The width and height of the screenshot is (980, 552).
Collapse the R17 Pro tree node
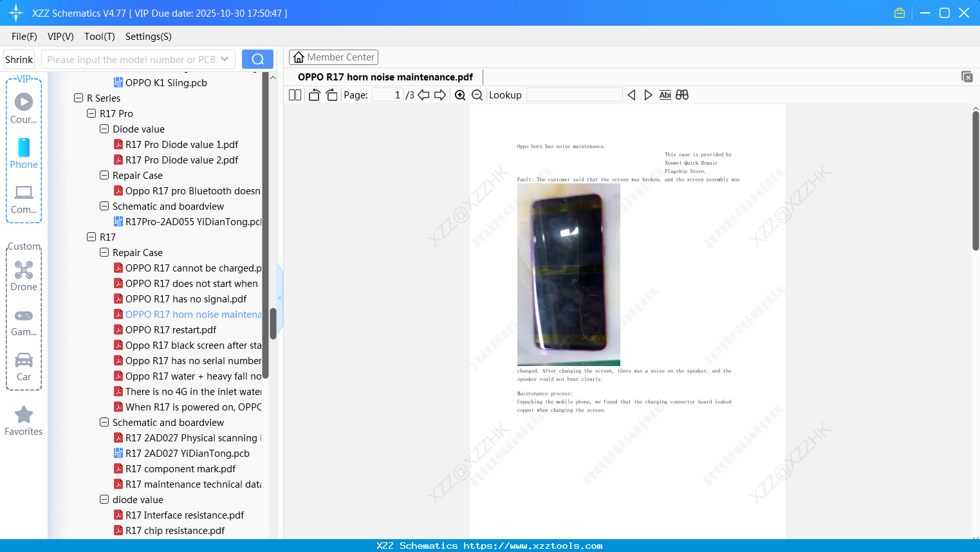[91, 114]
